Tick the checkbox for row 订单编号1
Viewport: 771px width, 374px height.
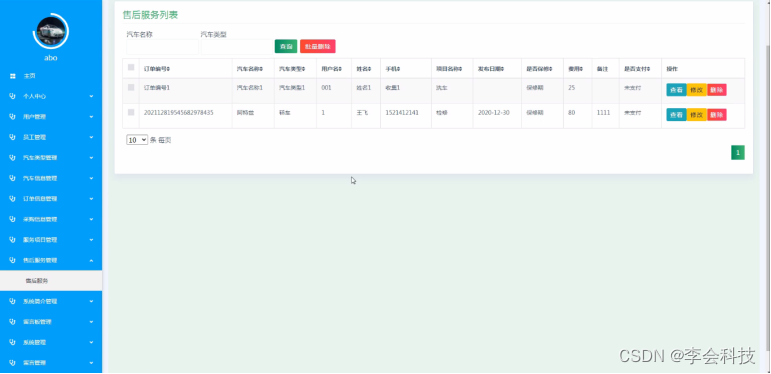[x=131, y=87]
